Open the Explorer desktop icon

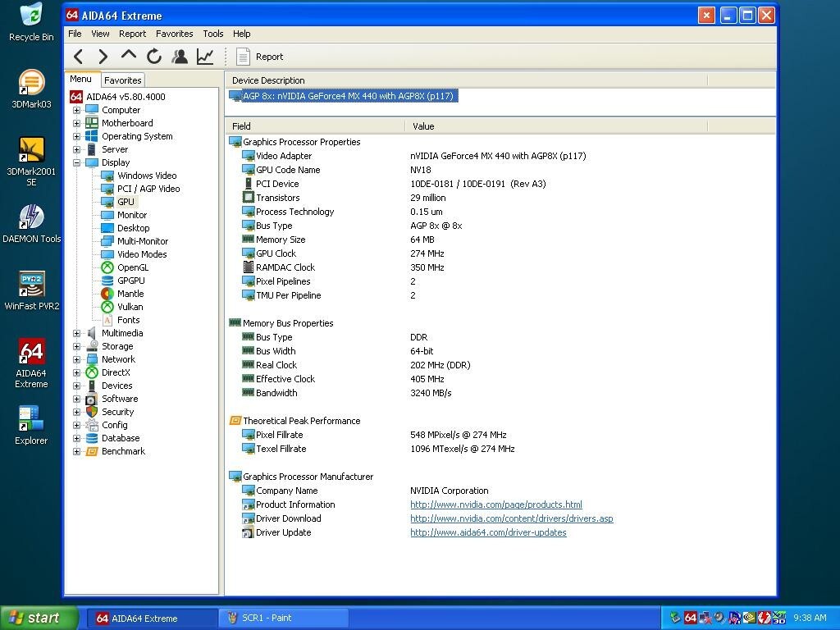point(31,426)
